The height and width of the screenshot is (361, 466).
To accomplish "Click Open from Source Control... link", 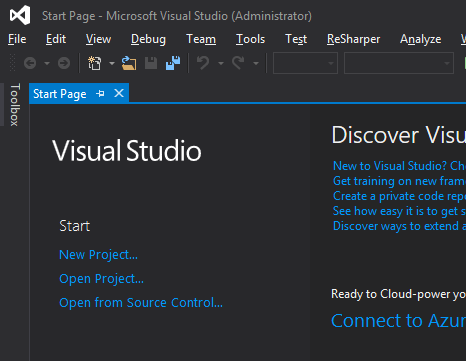I will [141, 303].
